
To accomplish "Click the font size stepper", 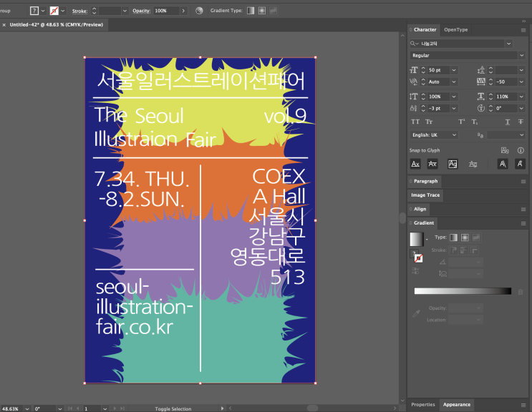I will click(x=423, y=70).
